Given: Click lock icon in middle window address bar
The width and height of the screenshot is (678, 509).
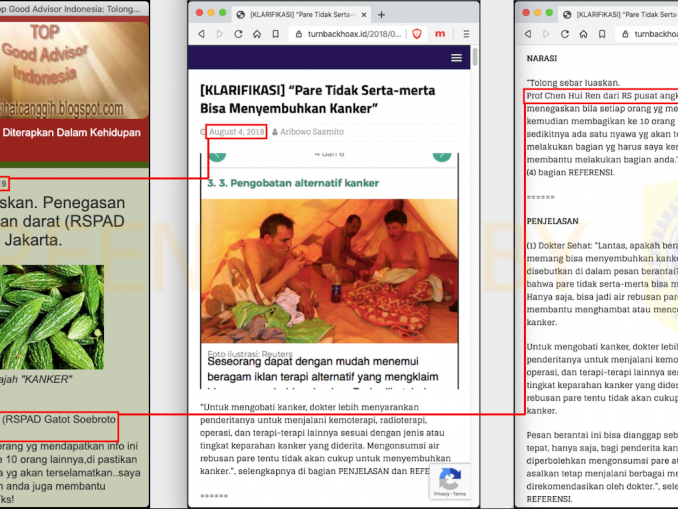Looking at the screenshot, I should [299, 34].
